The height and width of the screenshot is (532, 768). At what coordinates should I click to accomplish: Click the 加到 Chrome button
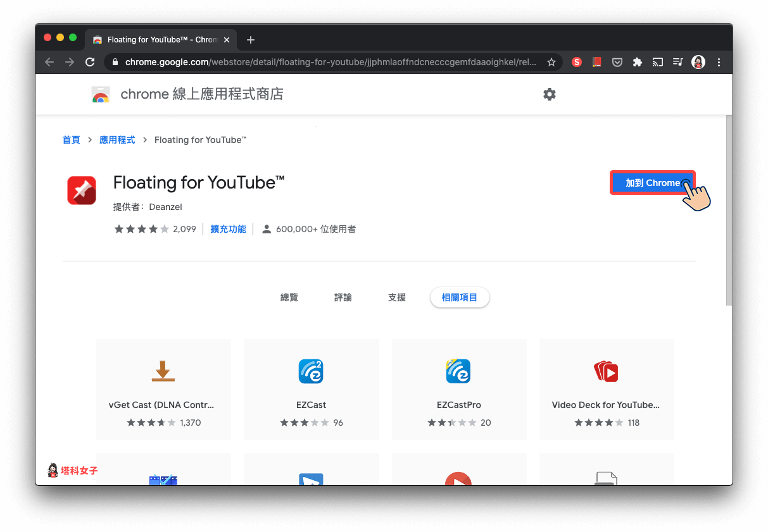coord(652,183)
